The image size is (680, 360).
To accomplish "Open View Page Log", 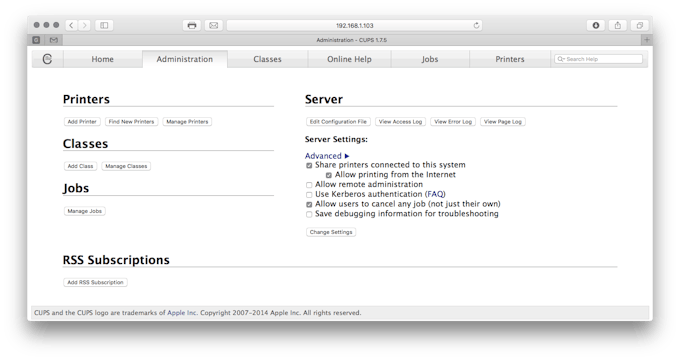I will click(x=503, y=122).
